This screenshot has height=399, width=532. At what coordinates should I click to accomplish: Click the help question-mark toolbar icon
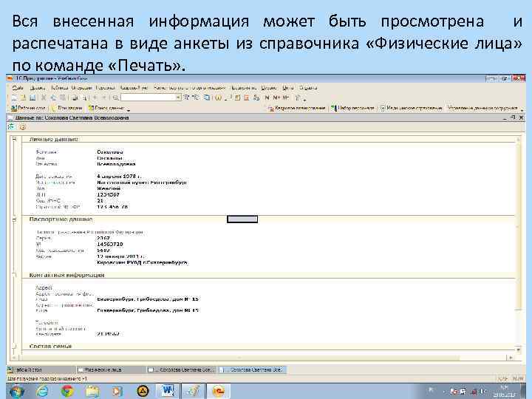click(x=218, y=98)
